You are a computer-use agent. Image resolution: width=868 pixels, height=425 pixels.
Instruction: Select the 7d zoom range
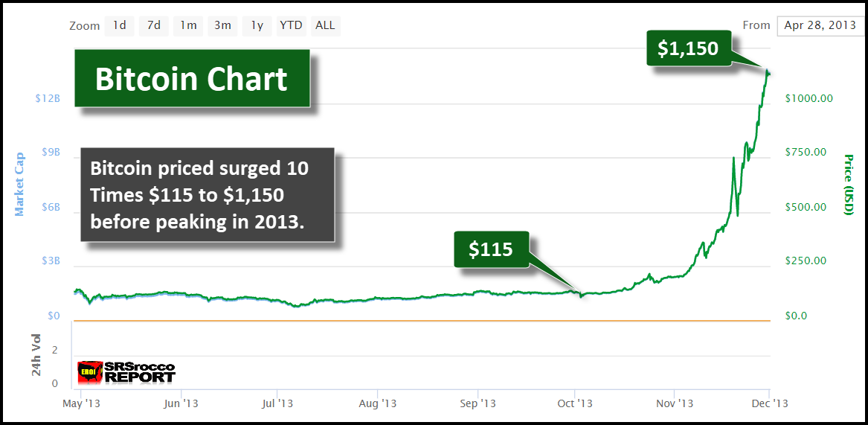pyautogui.click(x=154, y=25)
